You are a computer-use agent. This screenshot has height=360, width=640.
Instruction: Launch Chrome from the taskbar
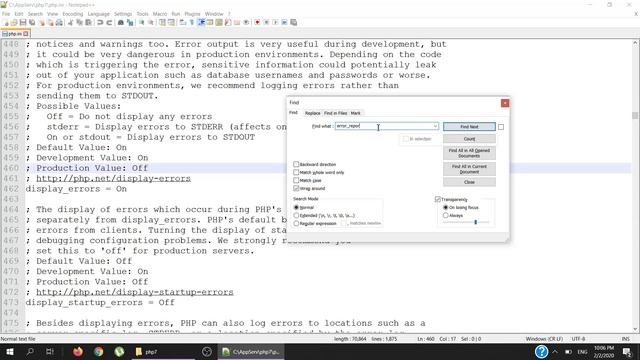[98, 351]
